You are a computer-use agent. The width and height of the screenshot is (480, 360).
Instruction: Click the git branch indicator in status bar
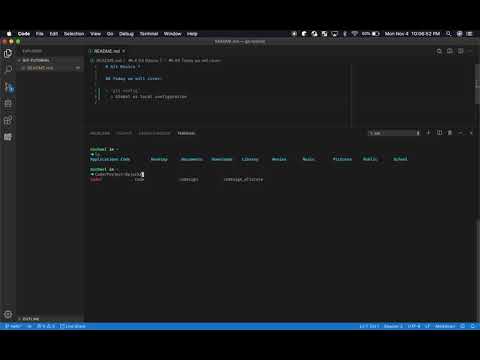tap(13, 326)
